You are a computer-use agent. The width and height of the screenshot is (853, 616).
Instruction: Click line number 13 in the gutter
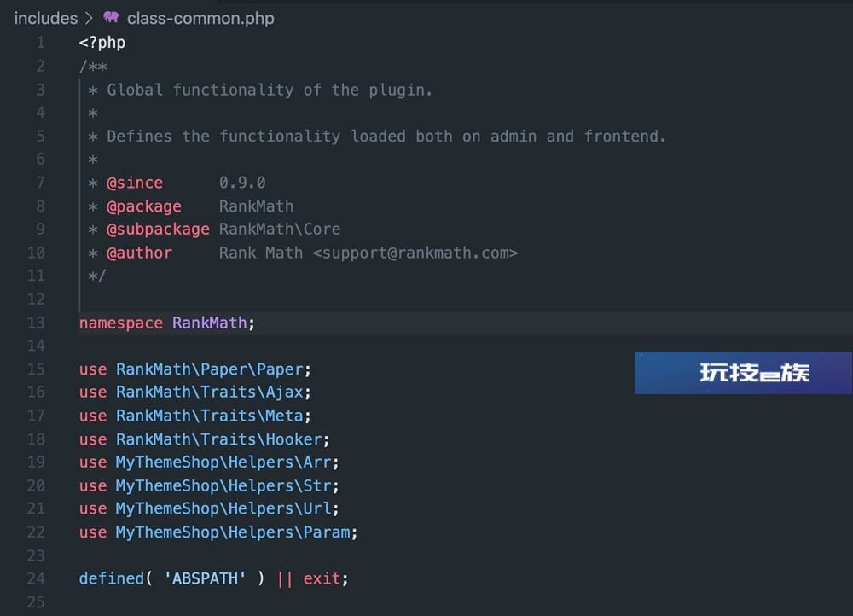coord(36,323)
